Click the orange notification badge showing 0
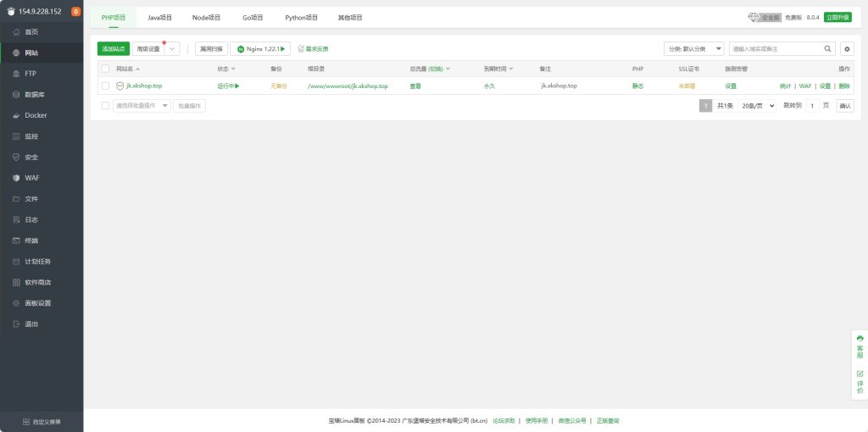Viewport: 868px width, 432px height. click(75, 12)
